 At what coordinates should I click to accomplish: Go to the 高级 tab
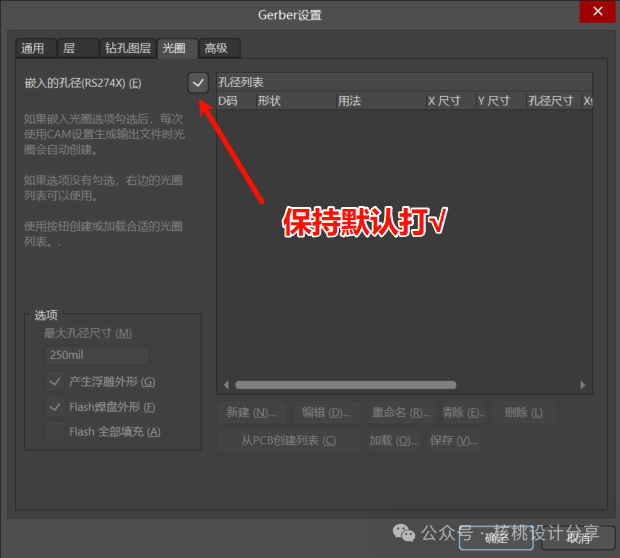click(216, 48)
